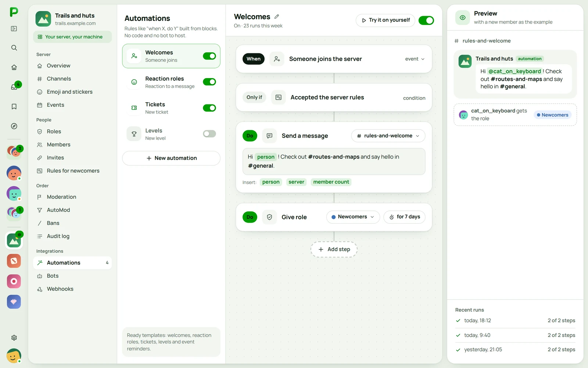Insert the server variable chip
588x368 pixels.
point(296,182)
